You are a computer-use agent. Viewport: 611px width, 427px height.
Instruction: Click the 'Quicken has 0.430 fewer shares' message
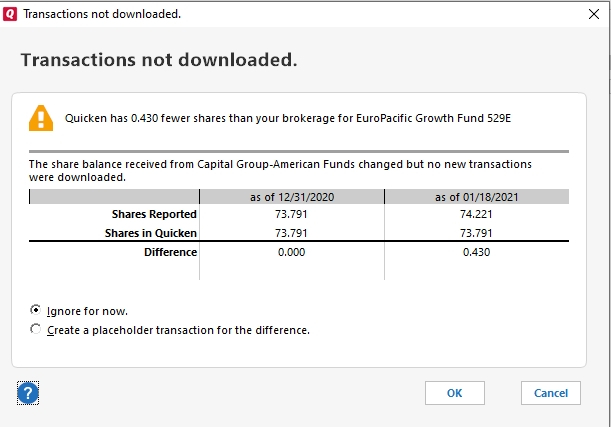click(x=288, y=118)
